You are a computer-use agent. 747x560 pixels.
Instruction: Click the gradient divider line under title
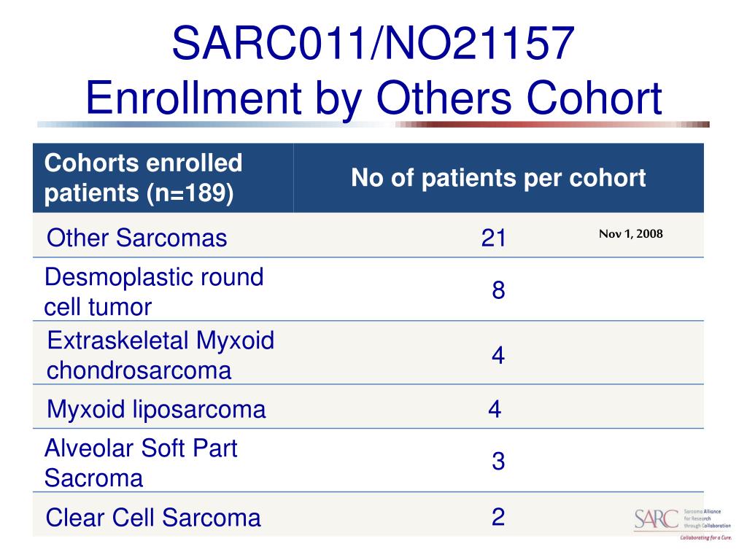[x=373, y=124]
